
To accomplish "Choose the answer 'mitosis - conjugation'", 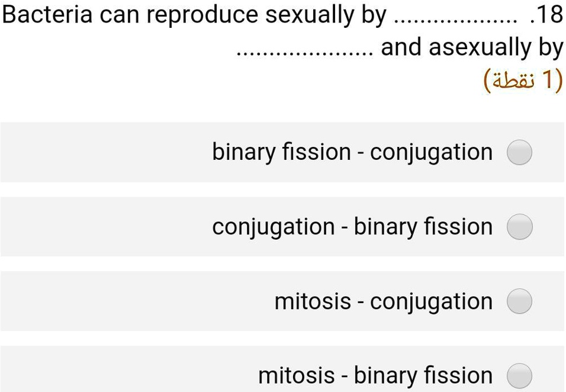I will [383, 301].
